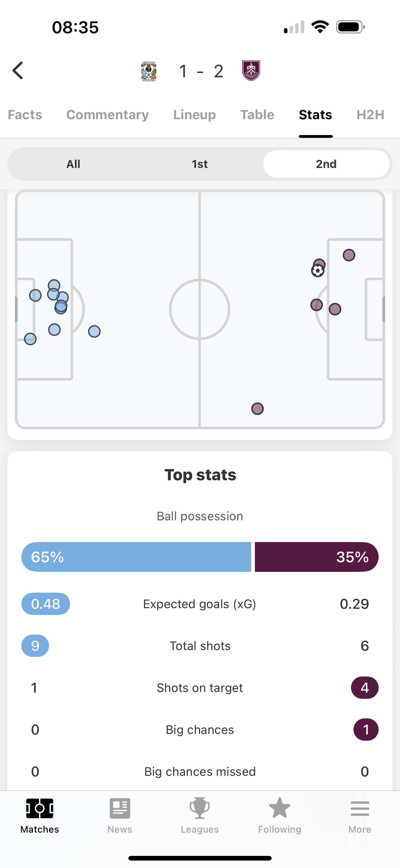Tap the 65% possession bar segment
Screen dimensions: 400x868
coord(136,557)
